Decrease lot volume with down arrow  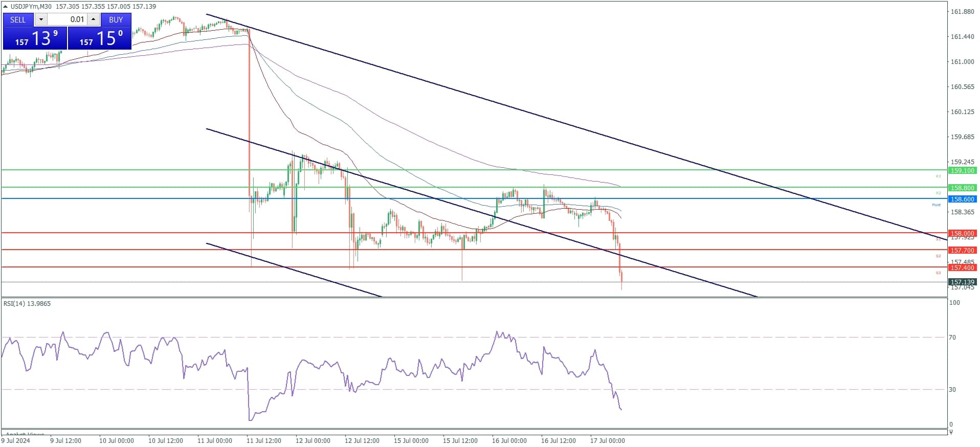coord(41,19)
